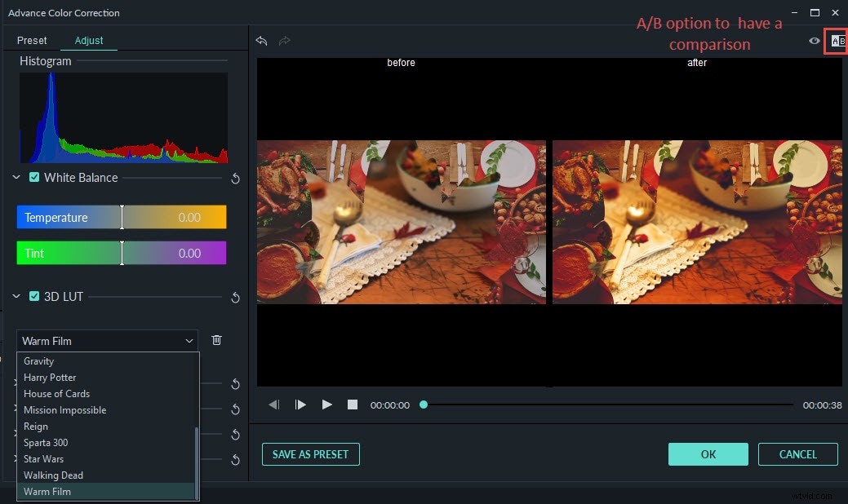Reset 3D LUT settings with circular arrow icon
This screenshot has height=504, width=848.
coord(235,298)
